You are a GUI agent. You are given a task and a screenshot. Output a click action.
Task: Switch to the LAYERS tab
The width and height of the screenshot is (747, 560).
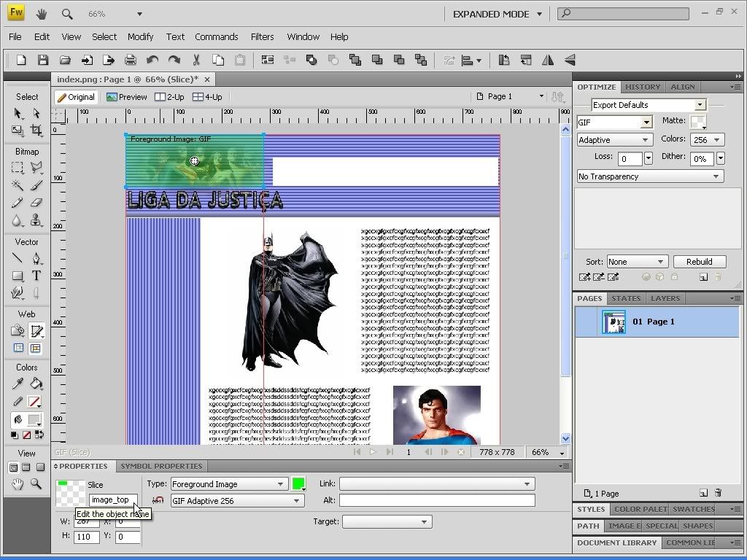click(x=665, y=298)
